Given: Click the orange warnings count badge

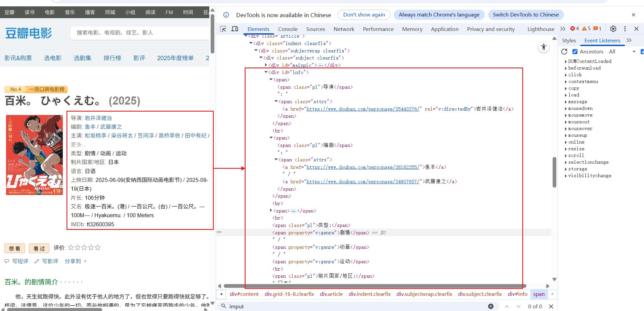Looking at the screenshot, I should click(x=586, y=29).
